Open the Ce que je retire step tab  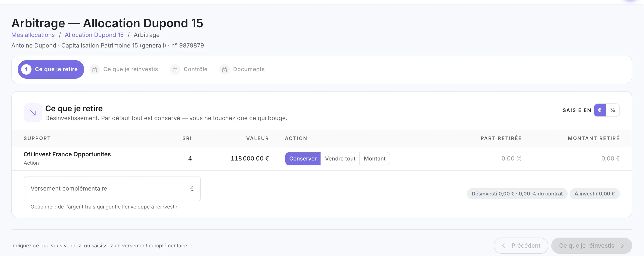[x=51, y=69]
